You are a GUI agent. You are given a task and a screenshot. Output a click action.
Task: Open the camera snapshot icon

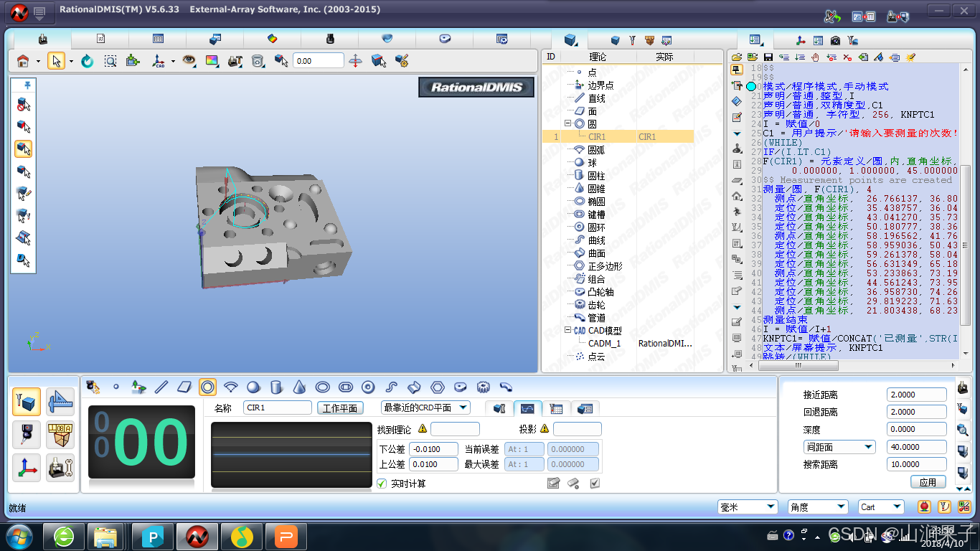tap(835, 40)
